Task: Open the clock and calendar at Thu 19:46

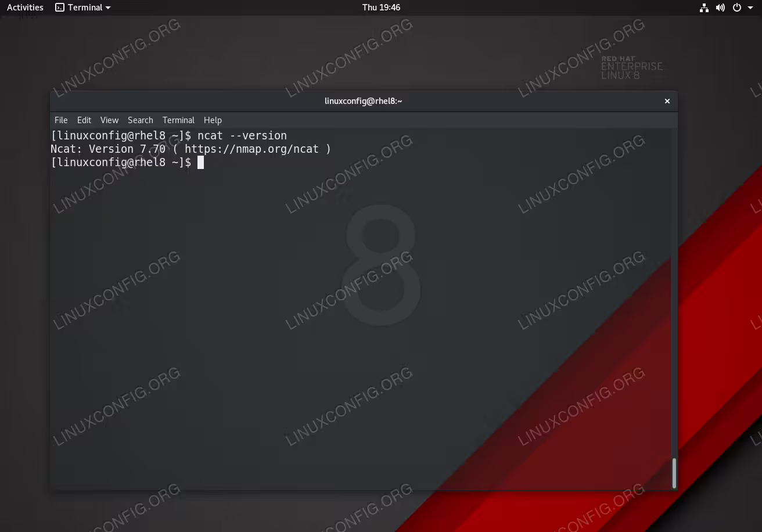Action: (x=381, y=8)
